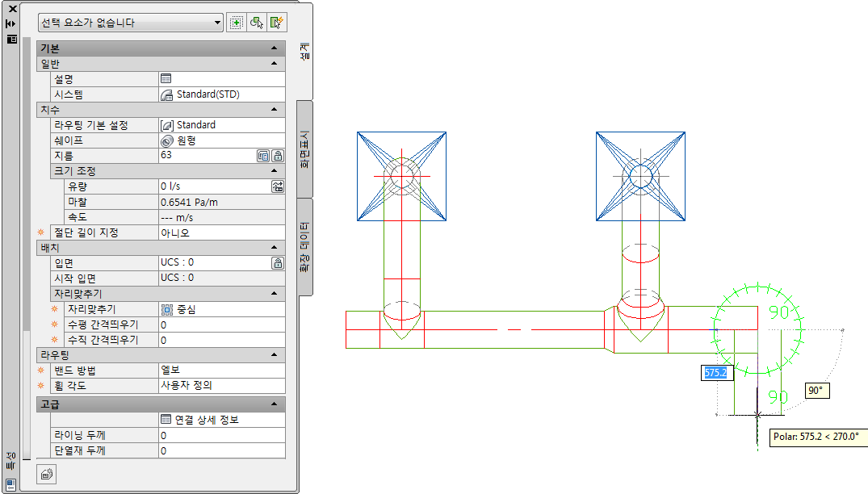868x494 pixels.
Task: Collapse the 고급 section
Action: pos(274,404)
